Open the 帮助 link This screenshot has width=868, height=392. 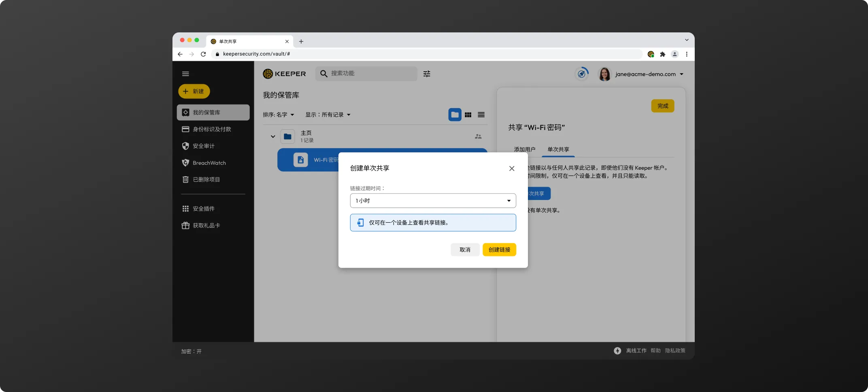point(655,351)
